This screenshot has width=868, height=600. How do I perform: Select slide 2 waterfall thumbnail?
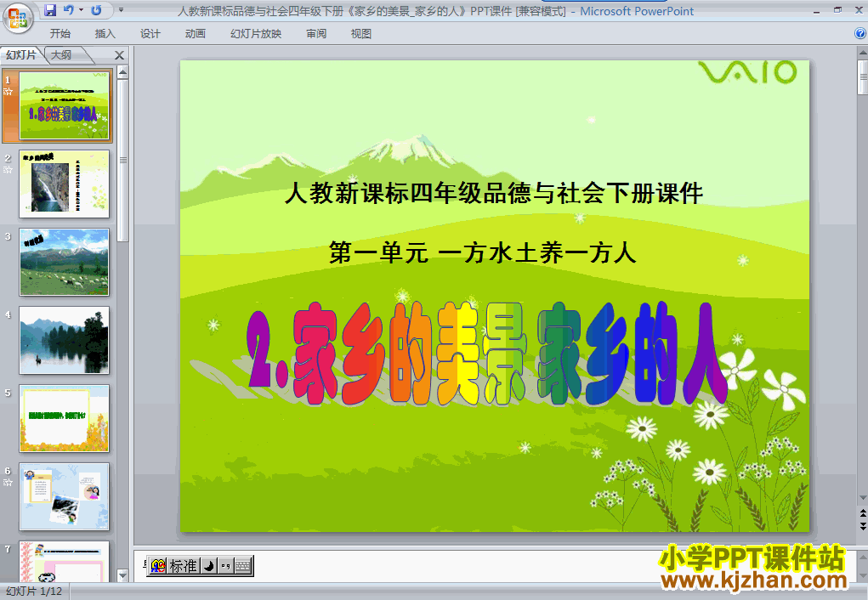coord(65,184)
